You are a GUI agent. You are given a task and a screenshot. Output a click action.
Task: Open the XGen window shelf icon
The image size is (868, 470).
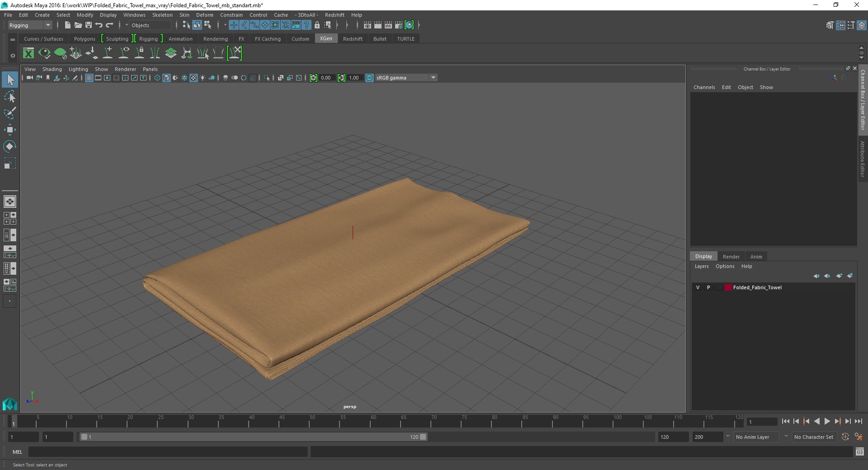pos(28,53)
